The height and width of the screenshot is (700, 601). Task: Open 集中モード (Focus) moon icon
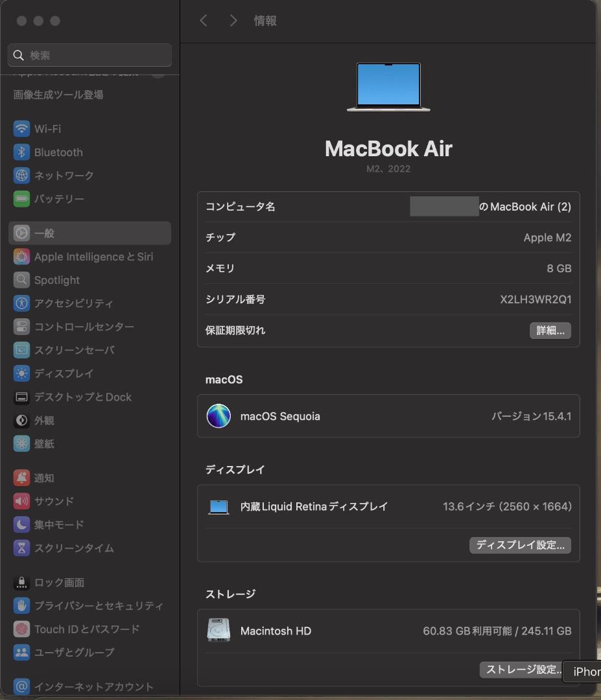[21, 524]
